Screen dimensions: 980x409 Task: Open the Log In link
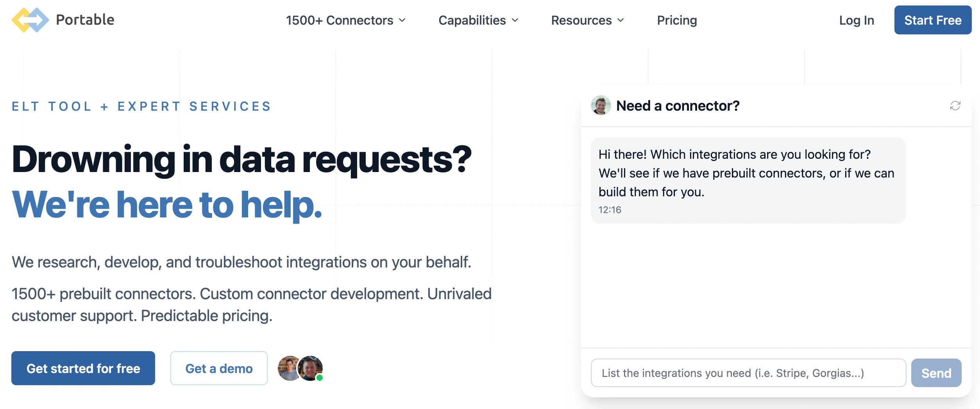[856, 20]
